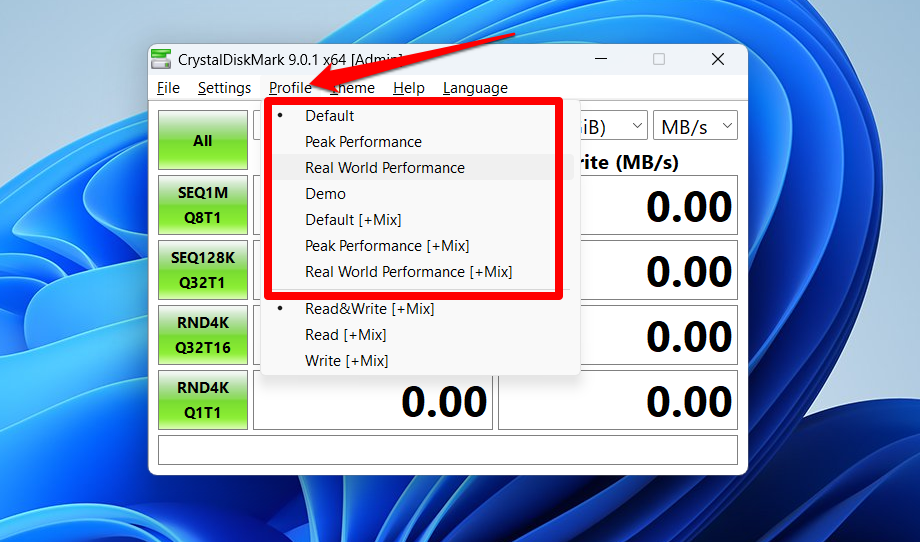
Task: Maximize the CrystalDiskMark window
Action: pyautogui.click(x=659, y=59)
